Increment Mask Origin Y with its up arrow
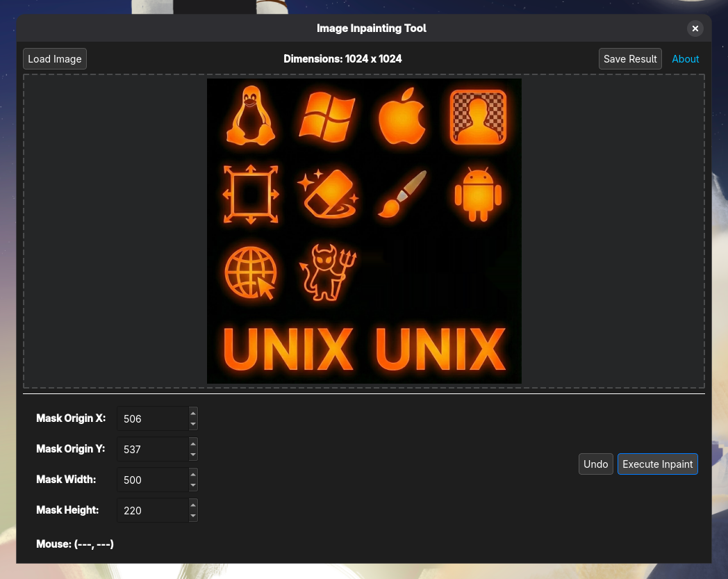Image resolution: width=728 pixels, height=579 pixels. tap(193, 443)
